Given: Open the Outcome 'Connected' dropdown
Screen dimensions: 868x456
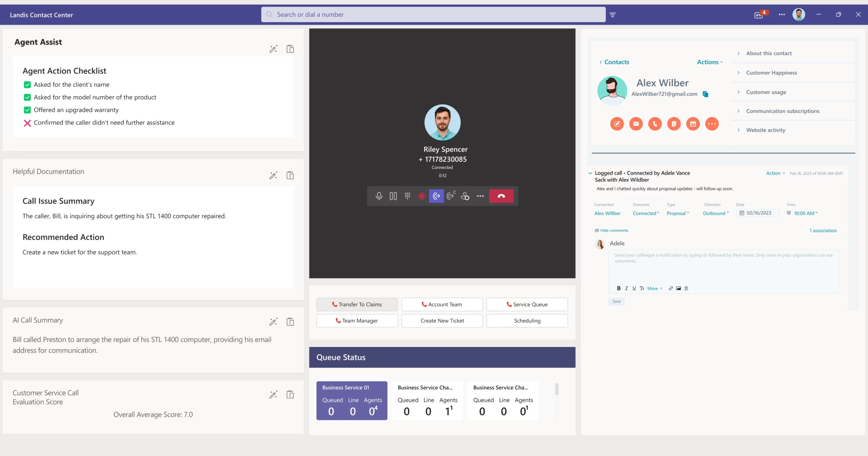Looking at the screenshot, I should 646,213.
